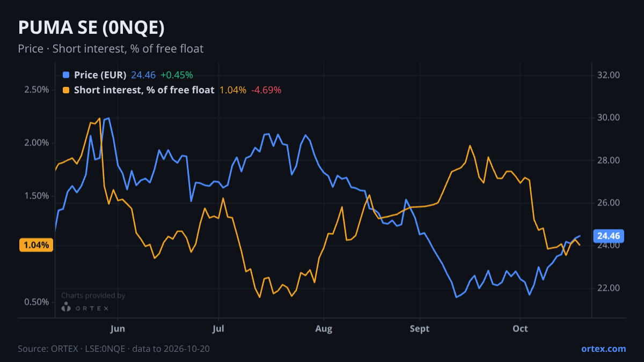Click the blue 24.46 price tag
This screenshot has width=644, height=362.
(608, 235)
